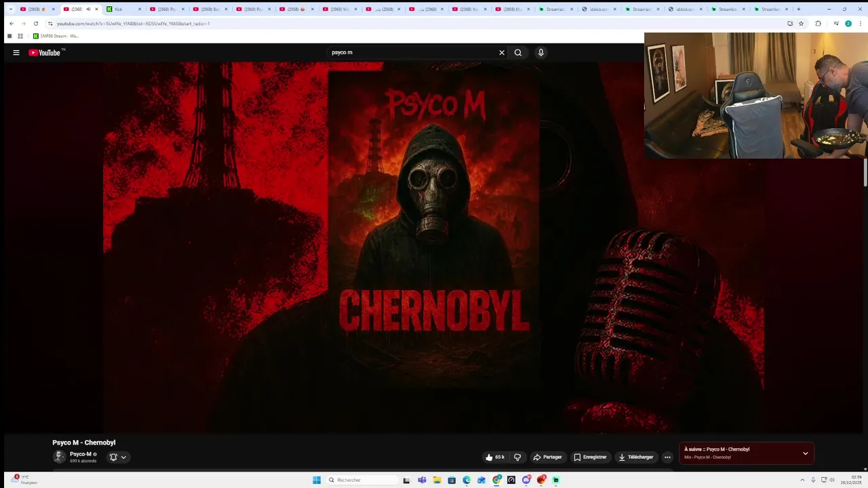Dislike the video with thumbs-down
Screen dimensions: 868x488
(517, 457)
